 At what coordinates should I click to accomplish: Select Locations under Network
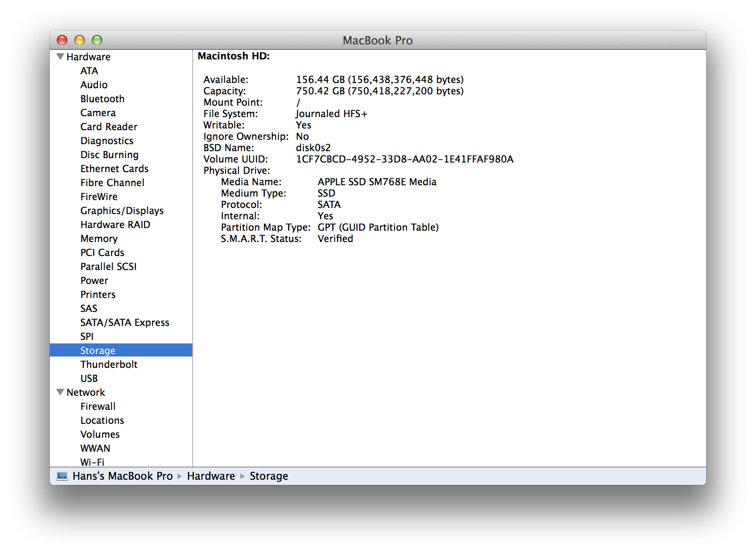(x=102, y=420)
